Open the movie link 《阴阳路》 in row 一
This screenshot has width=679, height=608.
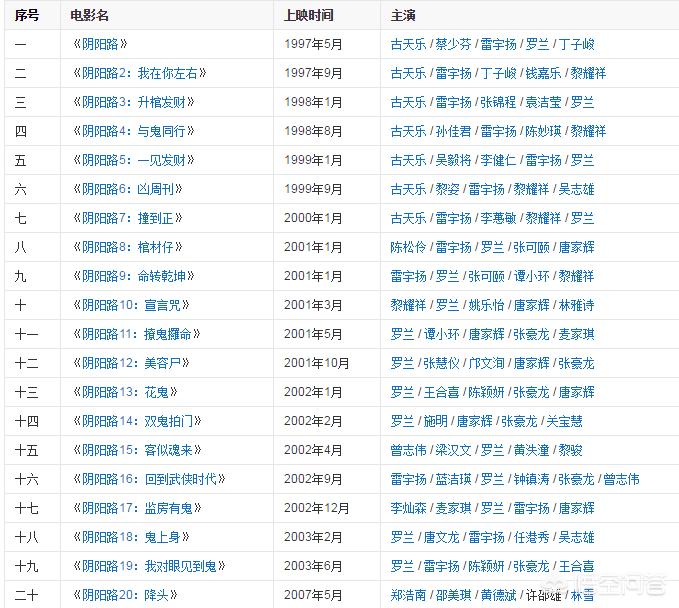coord(100,44)
